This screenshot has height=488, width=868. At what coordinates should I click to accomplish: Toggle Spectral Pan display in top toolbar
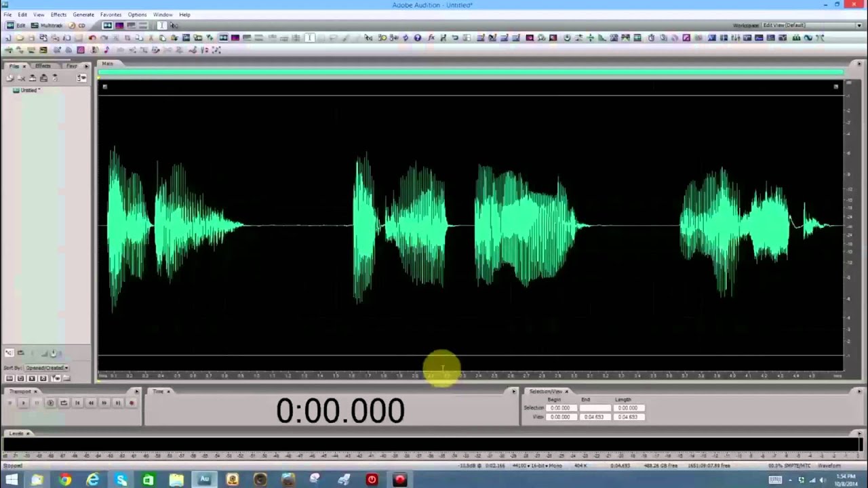tap(131, 25)
